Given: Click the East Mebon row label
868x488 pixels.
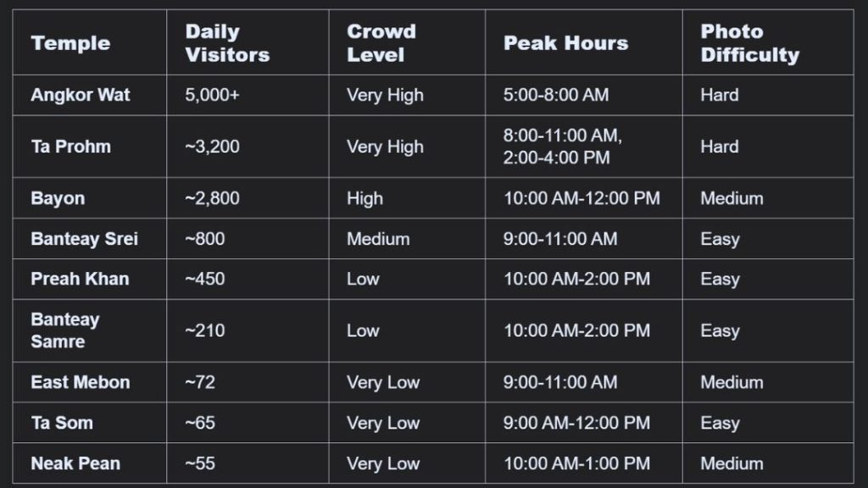Looking at the screenshot, I should (x=81, y=382).
